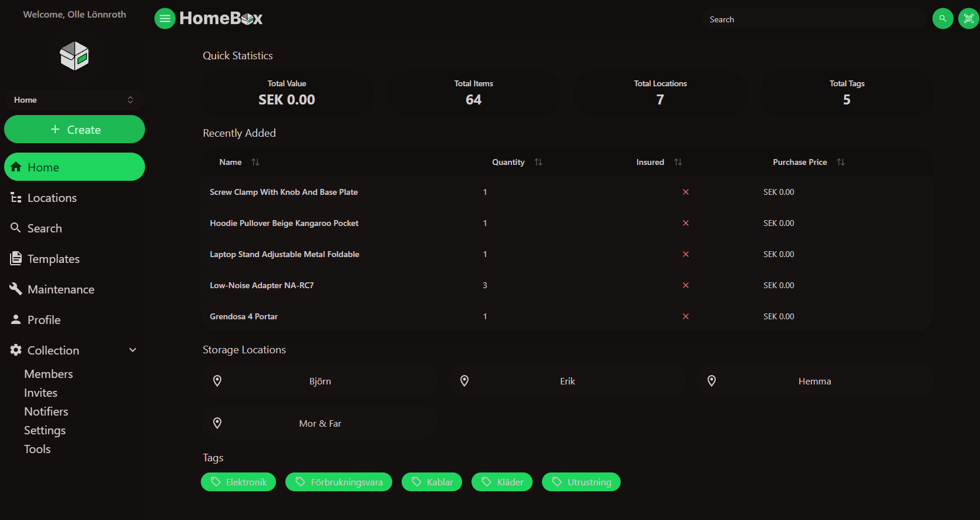Focus the Search input field at top

click(813, 19)
